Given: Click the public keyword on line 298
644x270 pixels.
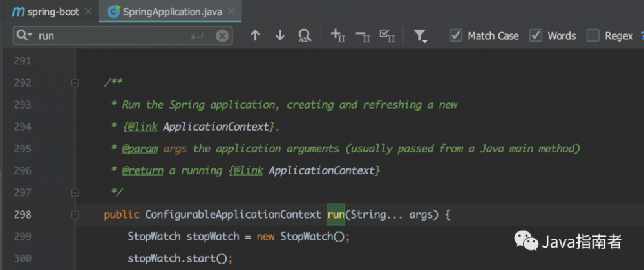Looking at the screenshot, I should tap(122, 214).
